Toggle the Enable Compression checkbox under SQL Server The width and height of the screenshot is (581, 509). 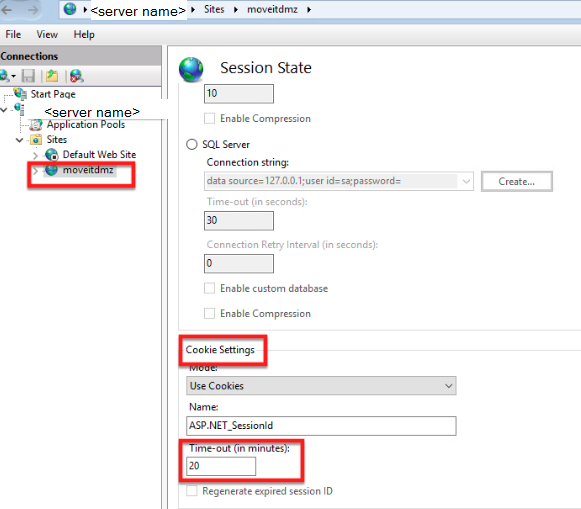pos(209,313)
